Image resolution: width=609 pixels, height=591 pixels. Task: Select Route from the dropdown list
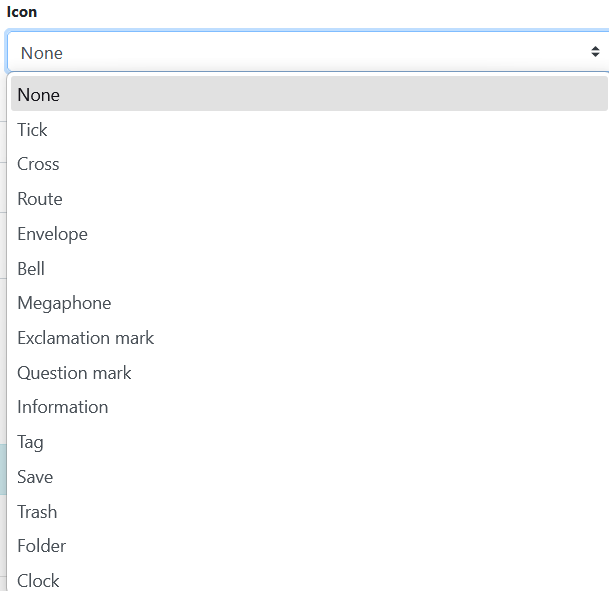(x=40, y=199)
